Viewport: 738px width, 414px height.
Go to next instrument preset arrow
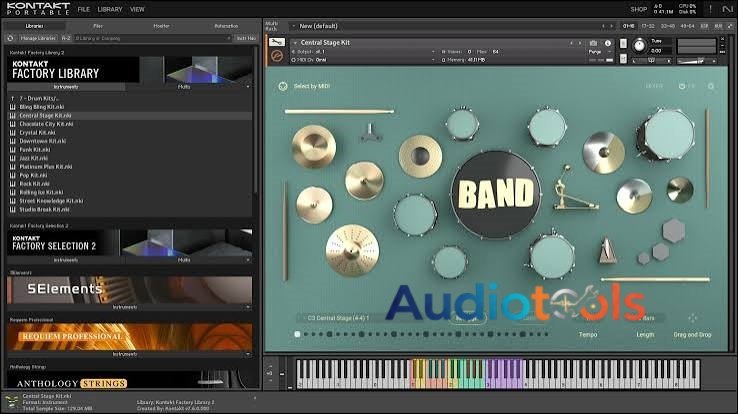tap(580, 43)
